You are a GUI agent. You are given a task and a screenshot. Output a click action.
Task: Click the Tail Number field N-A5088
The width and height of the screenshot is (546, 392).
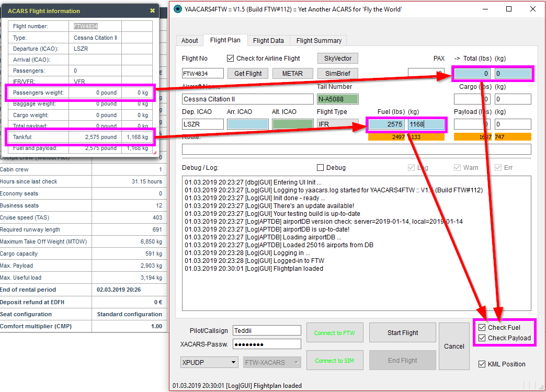point(338,99)
